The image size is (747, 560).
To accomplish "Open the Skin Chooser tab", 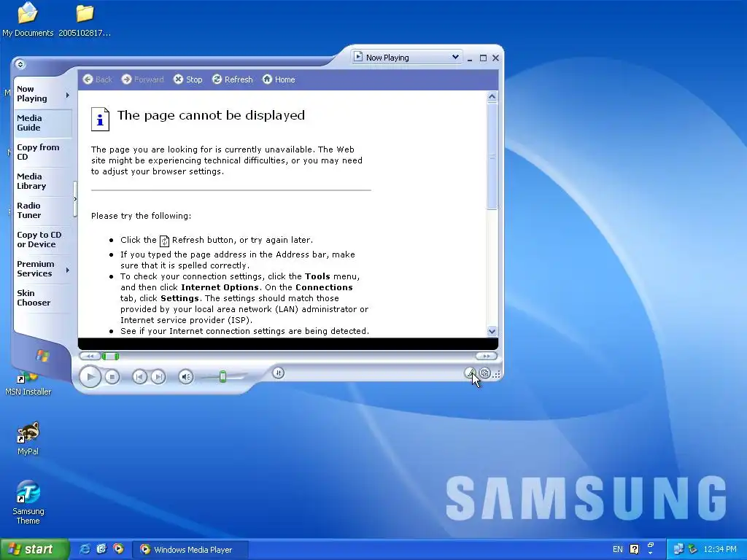I will click(x=42, y=298).
